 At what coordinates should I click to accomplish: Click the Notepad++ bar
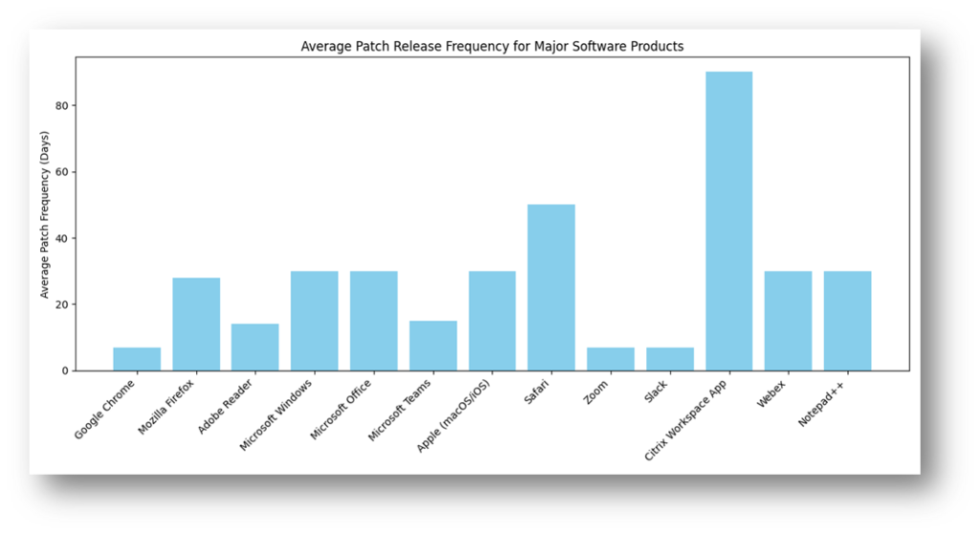[x=848, y=321]
